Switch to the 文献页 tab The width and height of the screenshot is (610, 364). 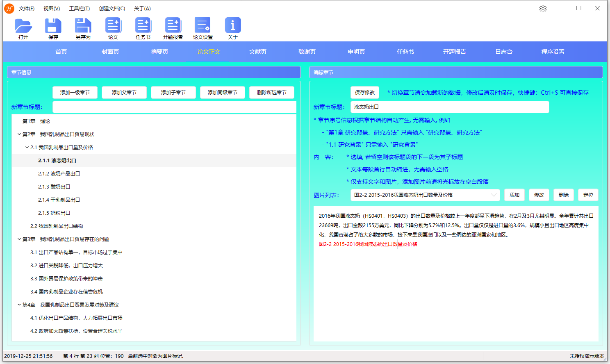[258, 52]
